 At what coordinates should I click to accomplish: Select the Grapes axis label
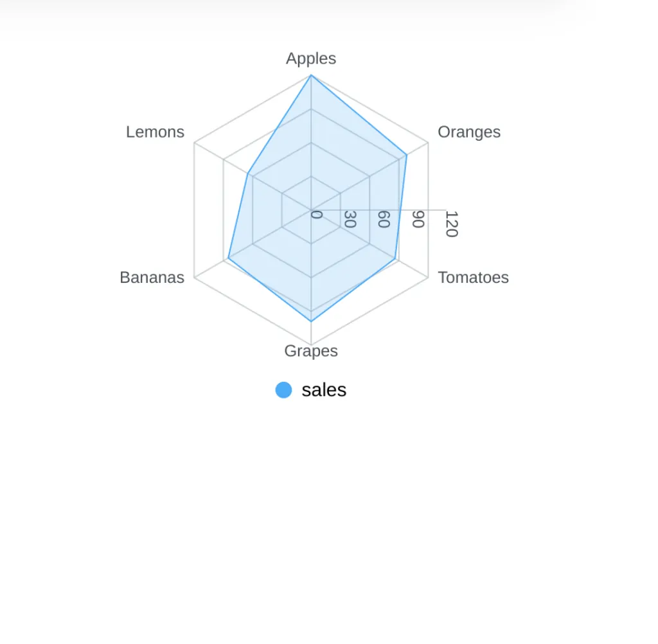tap(311, 351)
